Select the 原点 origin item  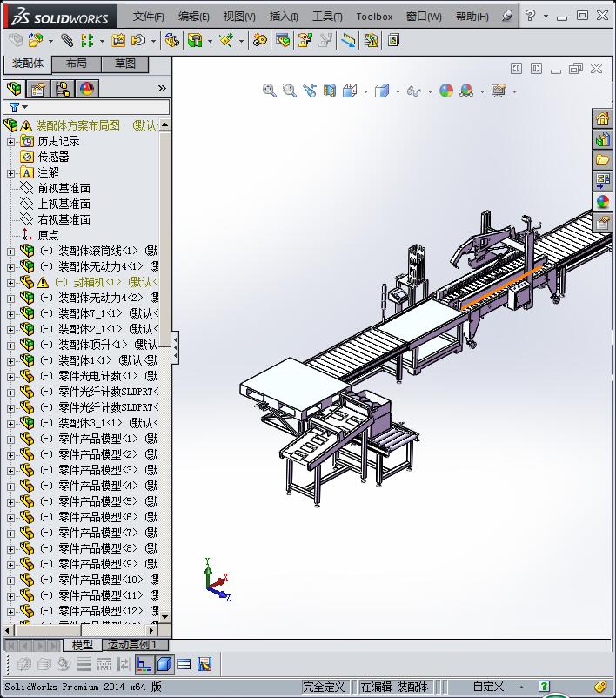[48, 236]
